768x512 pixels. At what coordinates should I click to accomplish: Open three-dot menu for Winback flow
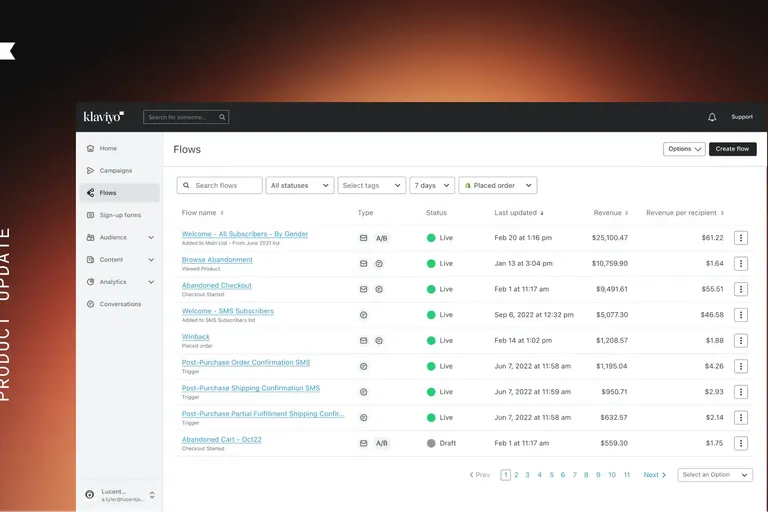click(x=740, y=341)
